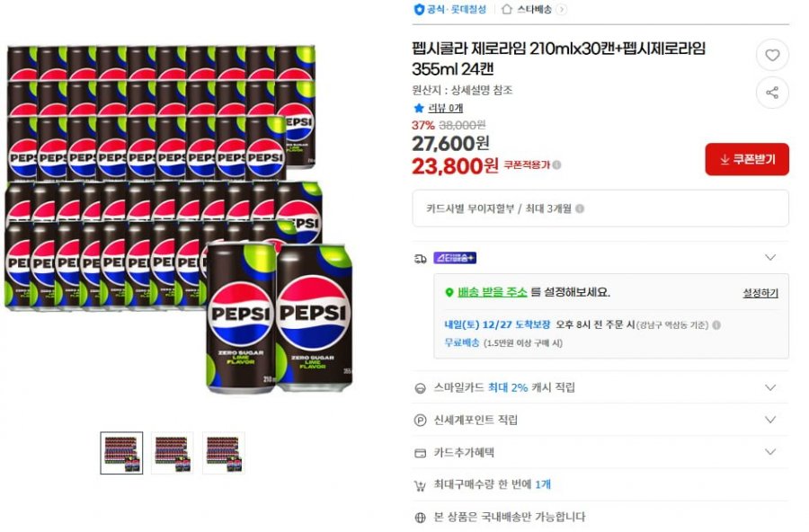Click the heart wishlist icon
The width and height of the screenshot is (809, 532).
[x=772, y=55]
